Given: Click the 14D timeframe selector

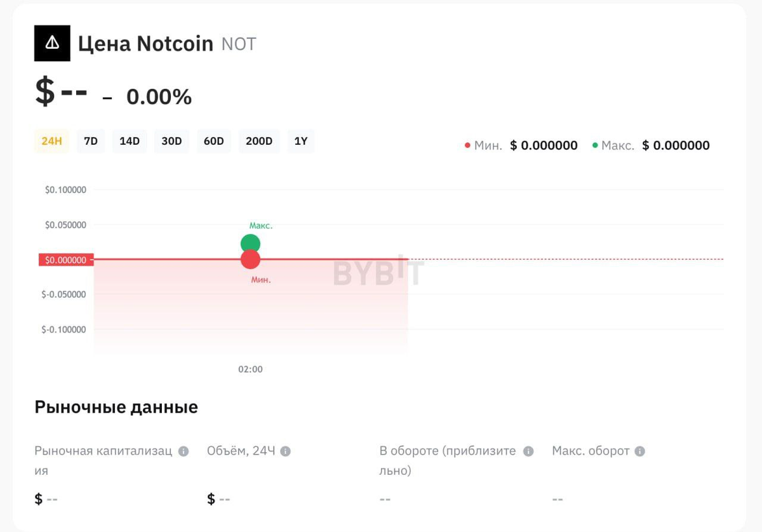Looking at the screenshot, I should point(130,141).
